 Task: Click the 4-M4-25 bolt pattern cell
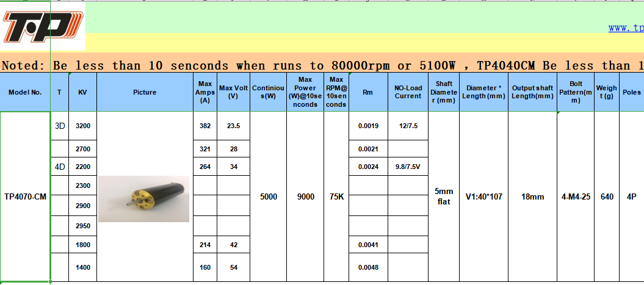(576, 197)
